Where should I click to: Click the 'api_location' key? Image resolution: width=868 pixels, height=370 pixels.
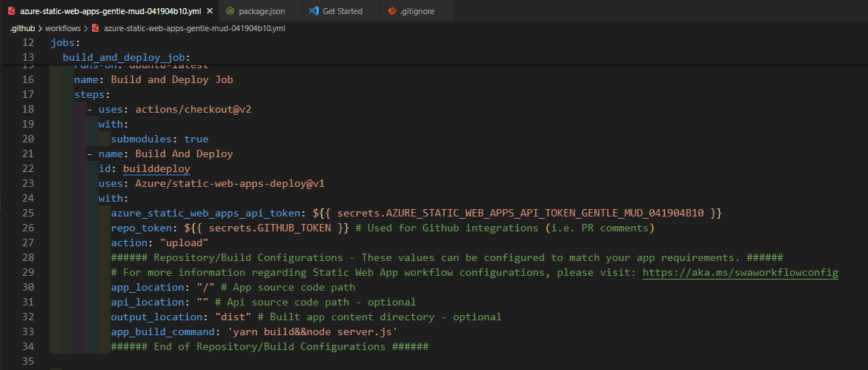(148, 303)
